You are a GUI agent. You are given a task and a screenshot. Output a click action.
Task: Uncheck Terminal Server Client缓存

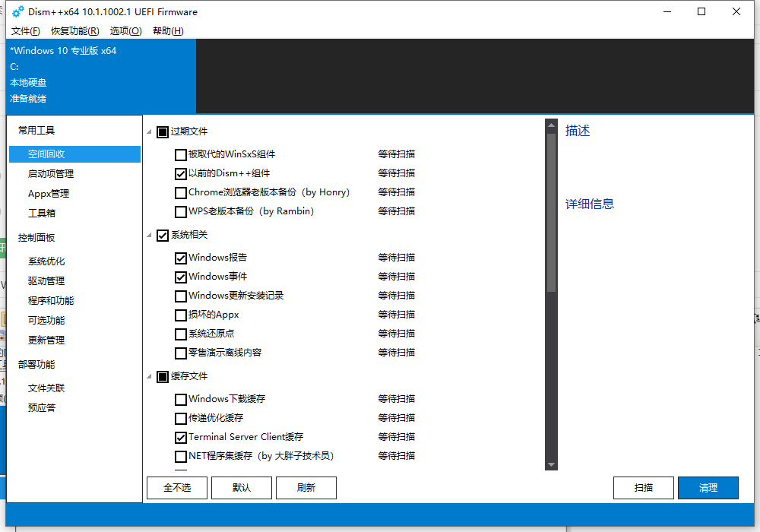point(180,438)
